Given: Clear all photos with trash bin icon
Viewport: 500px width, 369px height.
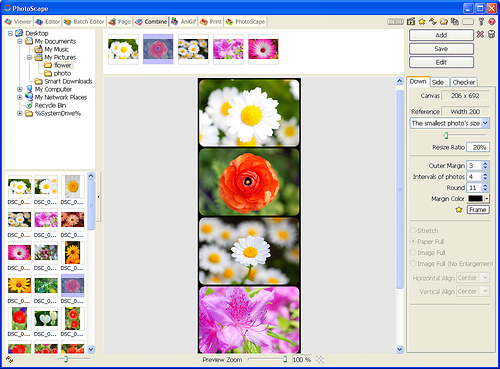Looking at the screenshot, I should coord(491,34).
